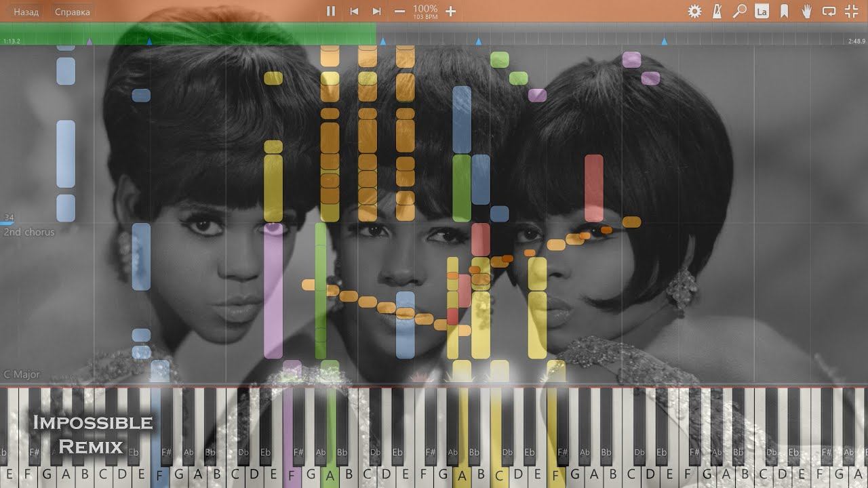Exit fullscreen with the arrows icon
868x488 pixels.
tap(851, 11)
